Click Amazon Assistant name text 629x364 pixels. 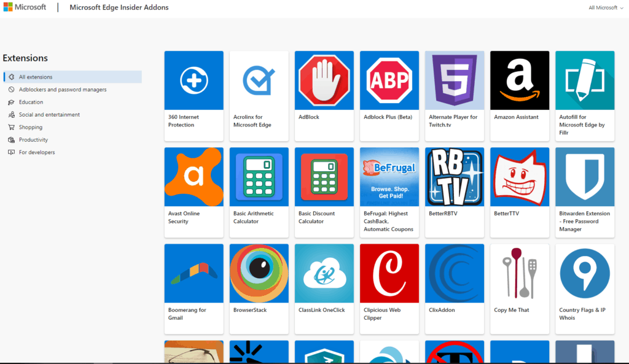tap(516, 117)
